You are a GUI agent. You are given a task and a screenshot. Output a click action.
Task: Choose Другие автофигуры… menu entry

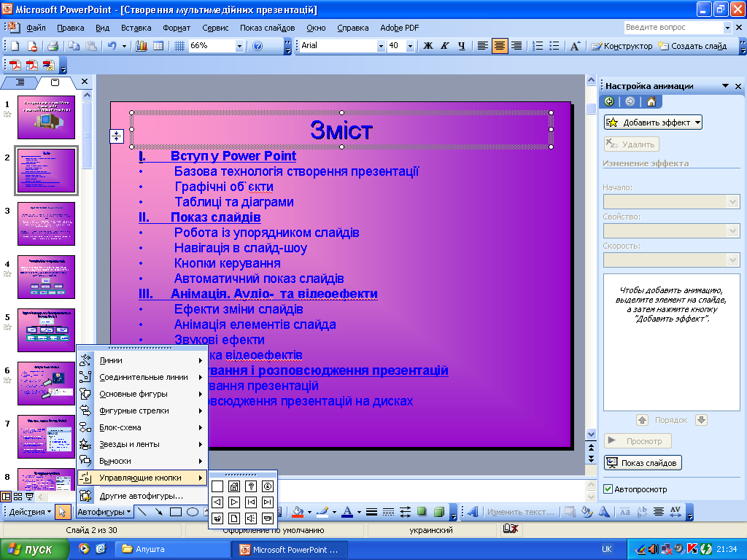142,496
